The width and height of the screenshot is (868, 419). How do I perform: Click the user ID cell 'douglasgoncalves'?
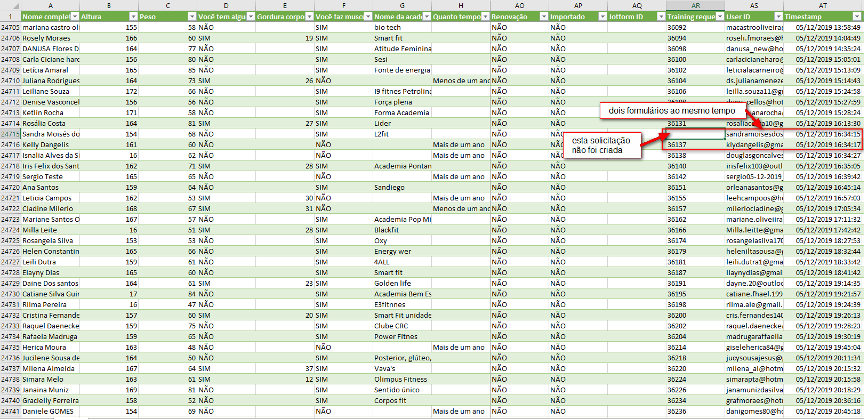(x=754, y=155)
